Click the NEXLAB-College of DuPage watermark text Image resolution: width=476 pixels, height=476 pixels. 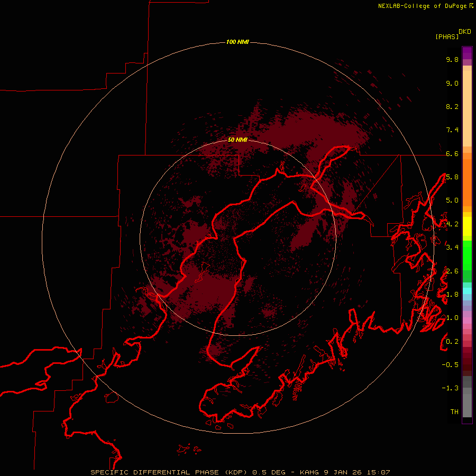click(x=422, y=6)
